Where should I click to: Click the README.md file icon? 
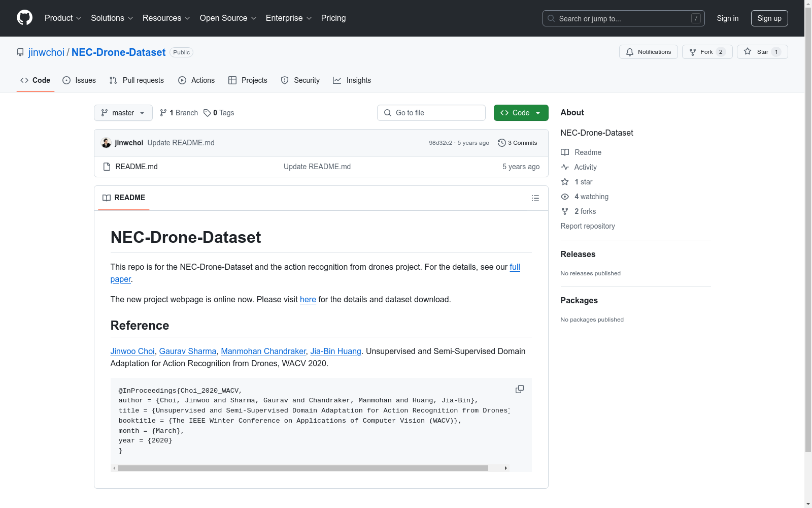[x=107, y=167]
